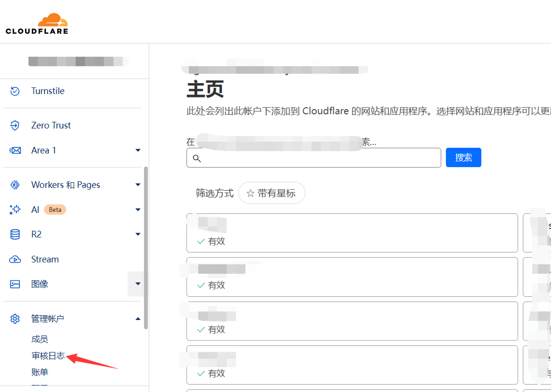Expand the Workers 和 Pages arrow
Image resolution: width=551 pixels, height=392 pixels.
pos(138,185)
